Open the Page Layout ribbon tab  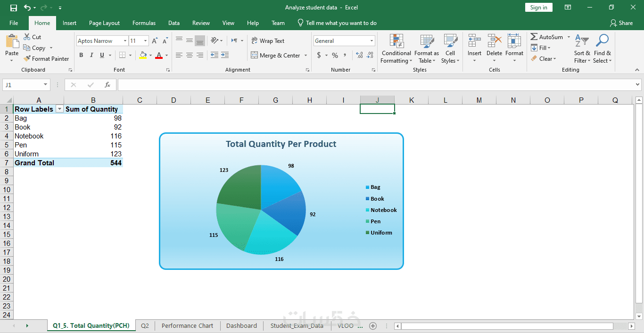click(x=104, y=23)
